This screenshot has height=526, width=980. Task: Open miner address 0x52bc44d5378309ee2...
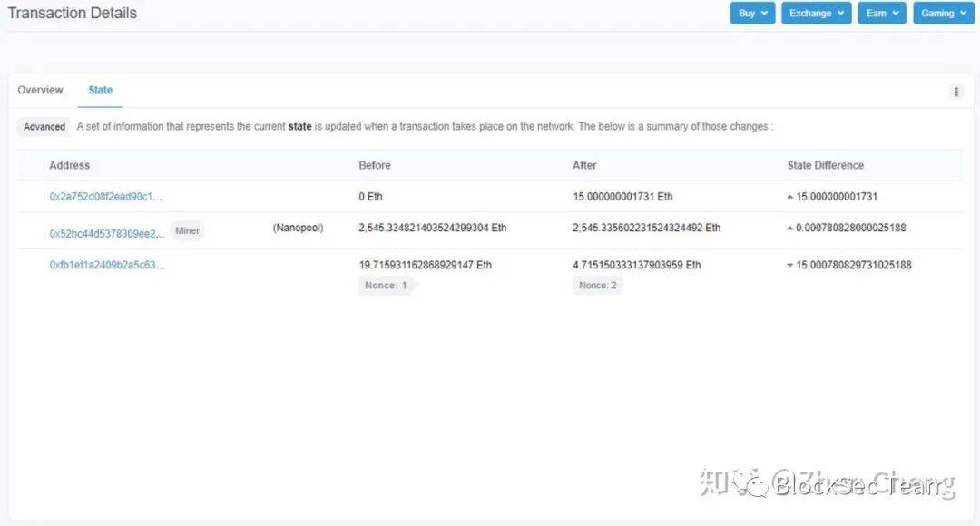(x=107, y=234)
